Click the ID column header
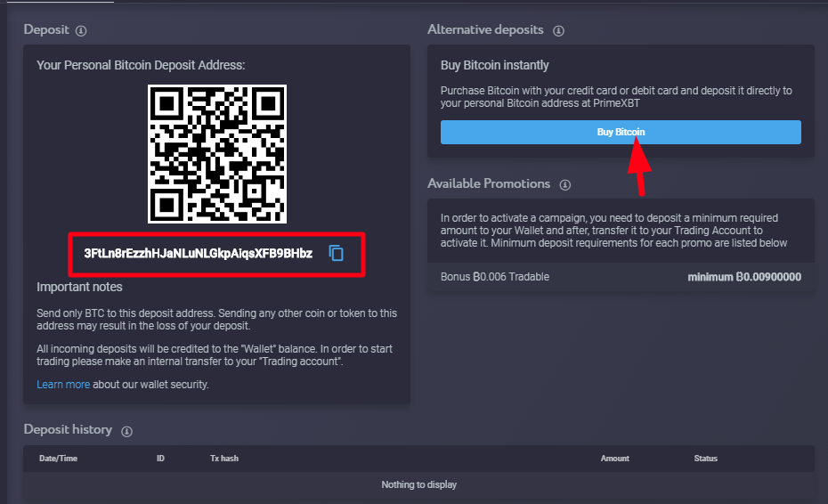This screenshot has height=504, width=828. [x=160, y=459]
